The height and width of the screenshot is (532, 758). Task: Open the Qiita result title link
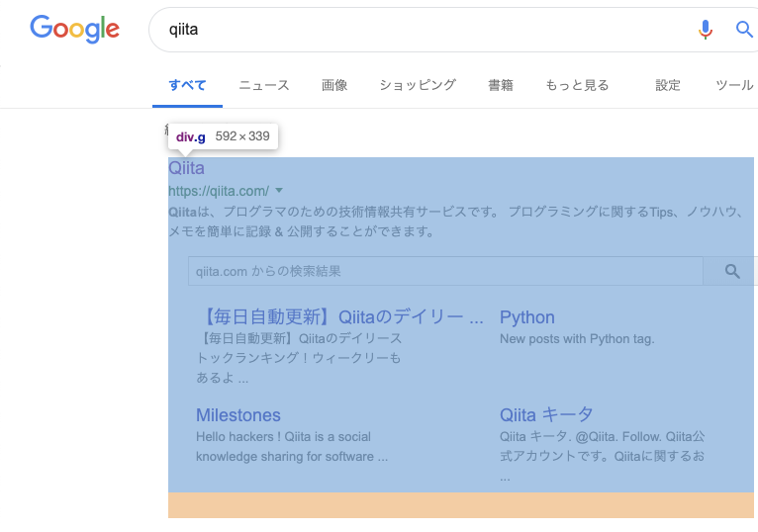click(x=186, y=168)
